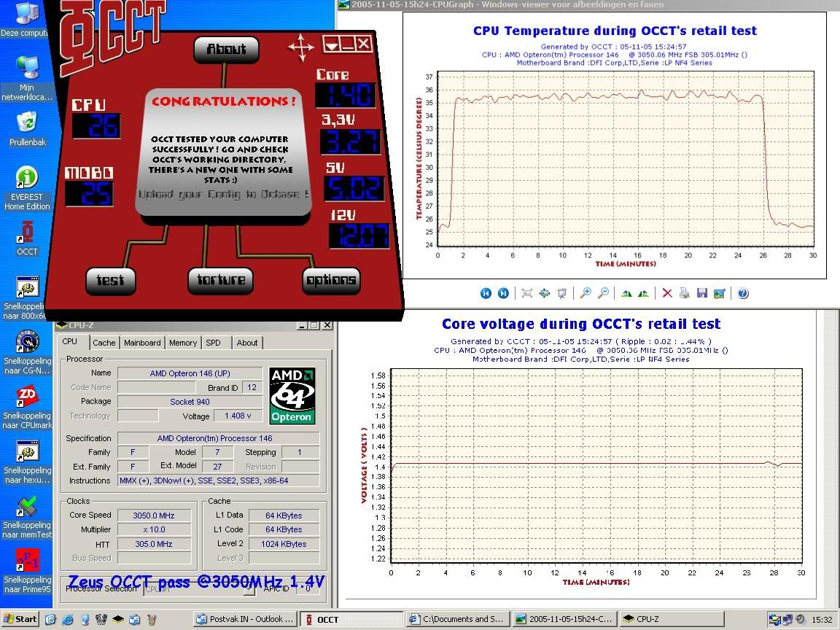This screenshot has width=840, height=630.
Task: Open OCCT options
Action: pos(331,280)
